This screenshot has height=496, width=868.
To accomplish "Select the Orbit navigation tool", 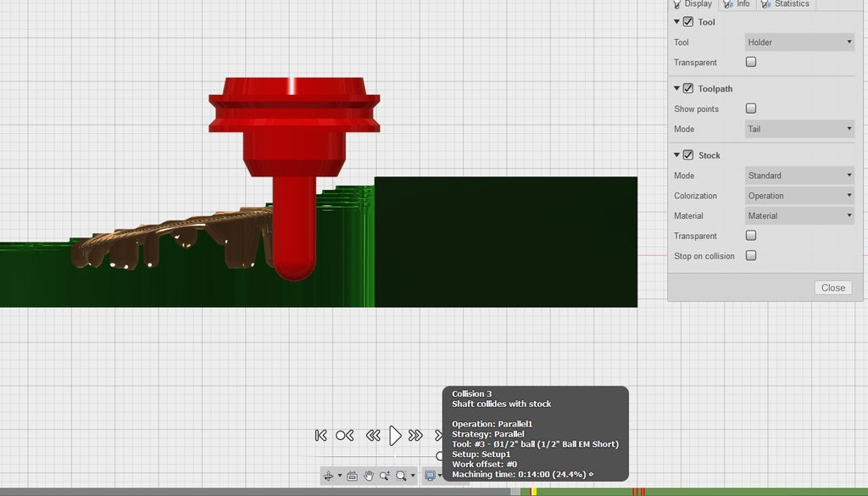I will 328,476.
